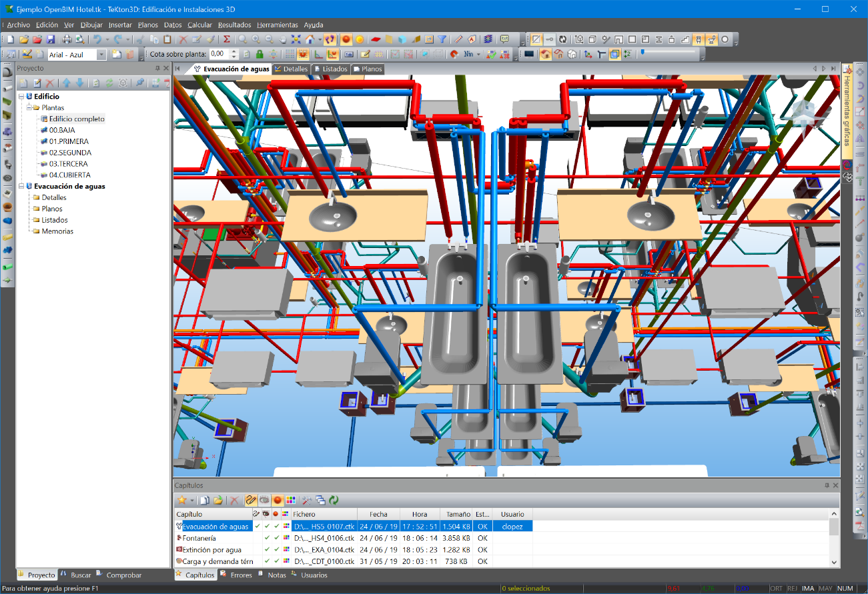This screenshot has height=594, width=868.
Task: Click the red delete X in Capítulos toolbar
Action: click(234, 499)
